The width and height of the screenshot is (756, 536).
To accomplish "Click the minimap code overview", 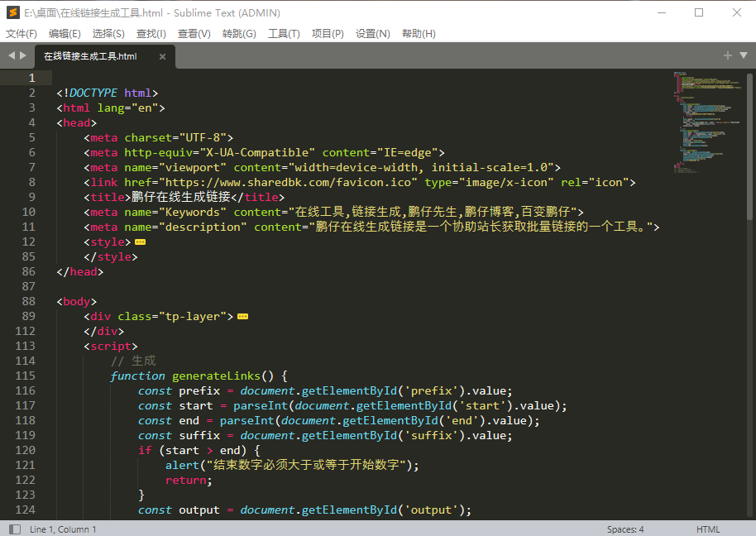I will [706, 122].
